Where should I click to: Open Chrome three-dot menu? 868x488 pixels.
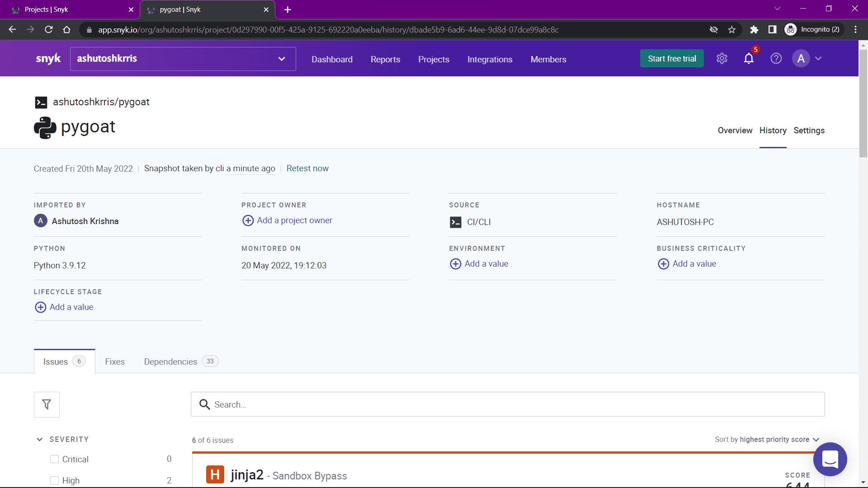pos(855,30)
